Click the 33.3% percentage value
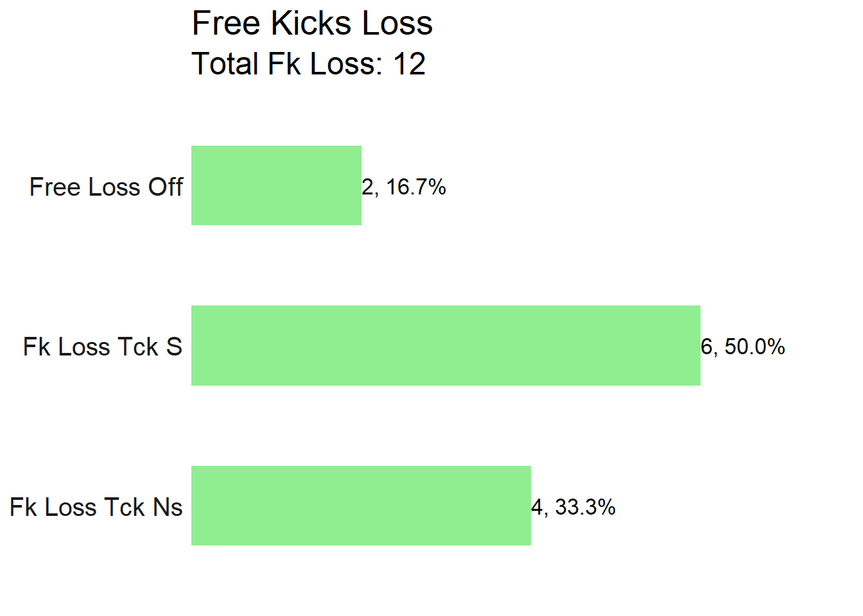 [x=585, y=508]
